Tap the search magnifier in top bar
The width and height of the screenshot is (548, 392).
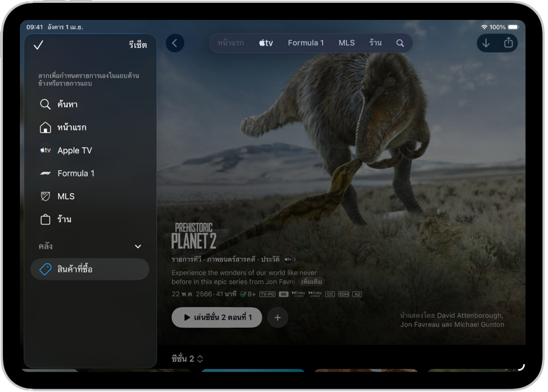pyautogui.click(x=400, y=43)
